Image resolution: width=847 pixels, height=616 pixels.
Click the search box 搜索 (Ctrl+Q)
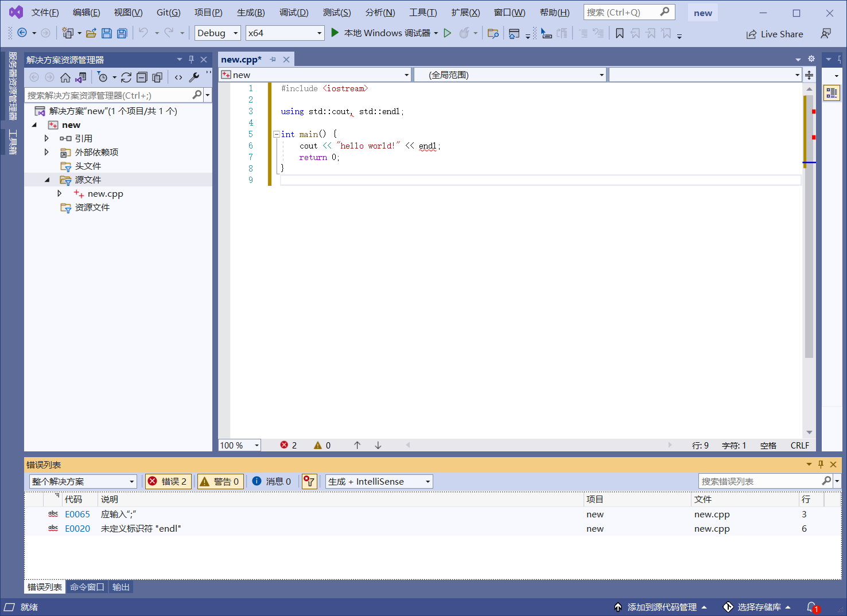pyautogui.click(x=629, y=12)
